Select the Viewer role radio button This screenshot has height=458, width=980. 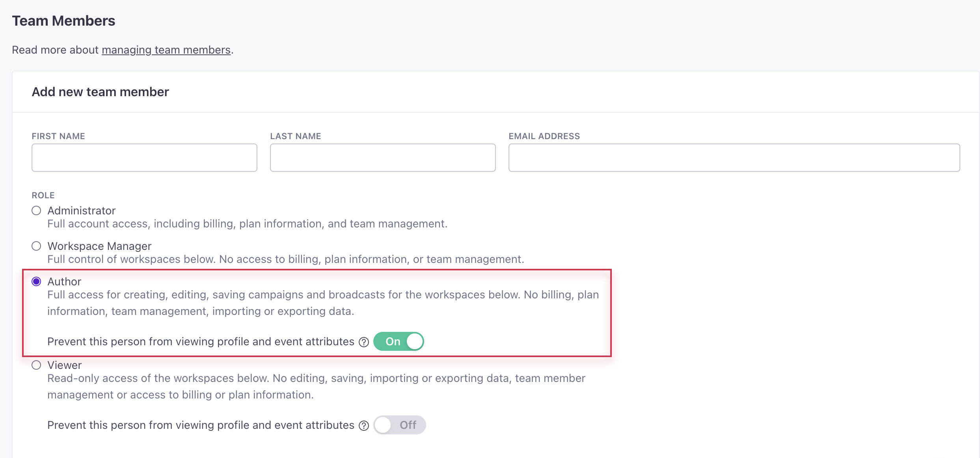coord(36,365)
